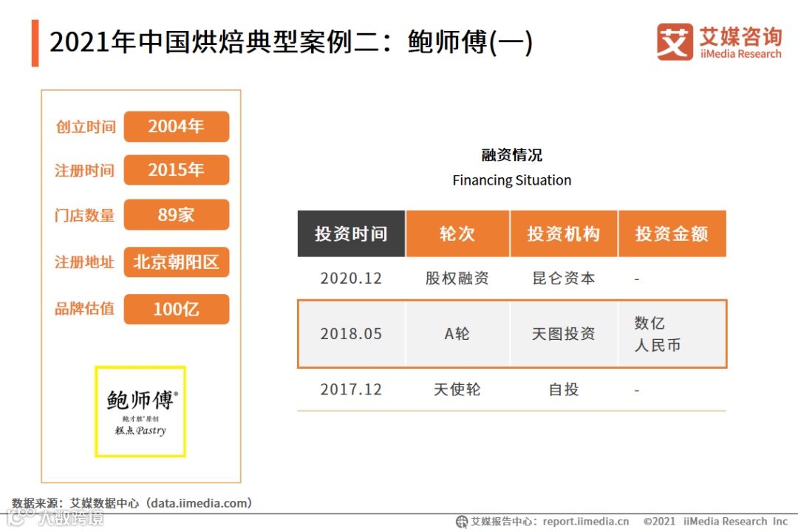Click the 天使轮 round cell
This screenshot has height=532, width=798.
(x=457, y=389)
